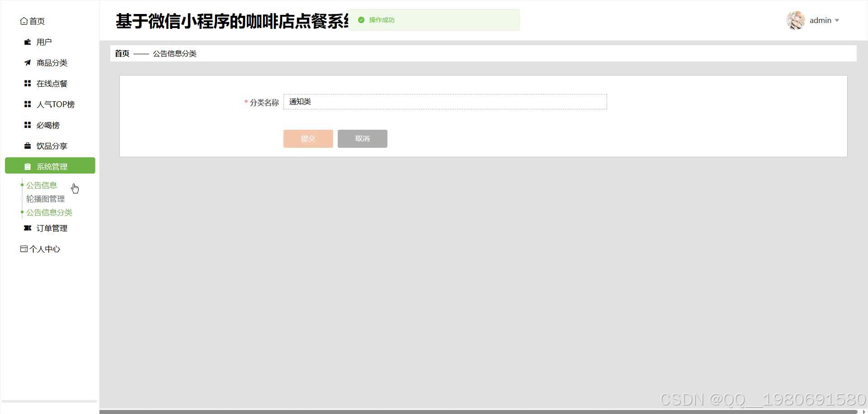The height and width of the screenshot is (414, 868).
Task: Select the 人气TOP榜 icon
Action: point(27,104)
